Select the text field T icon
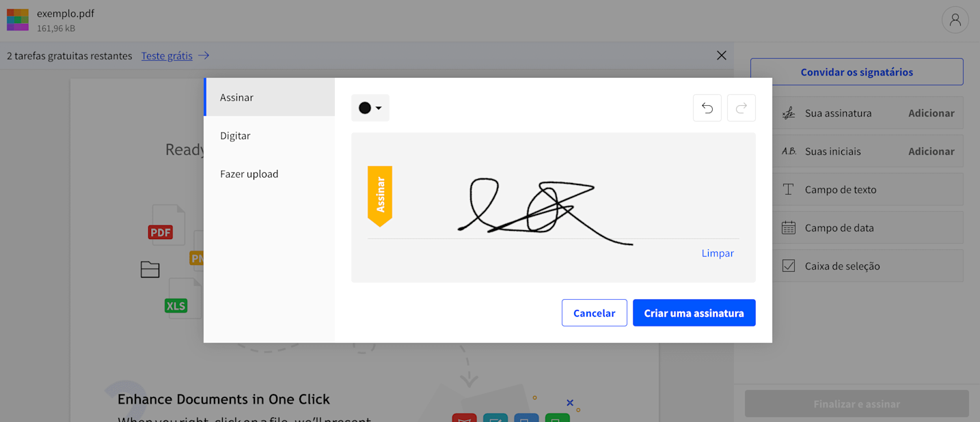This screenshot has height=422, width=980. pyautogui.click(x=789, y=190)
